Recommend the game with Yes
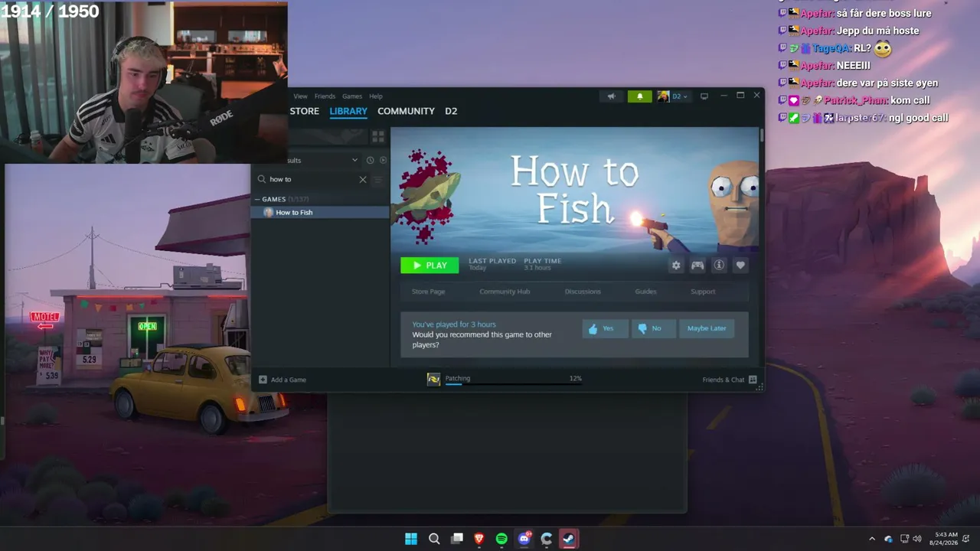The image size is (980, 551). point(606,328)
